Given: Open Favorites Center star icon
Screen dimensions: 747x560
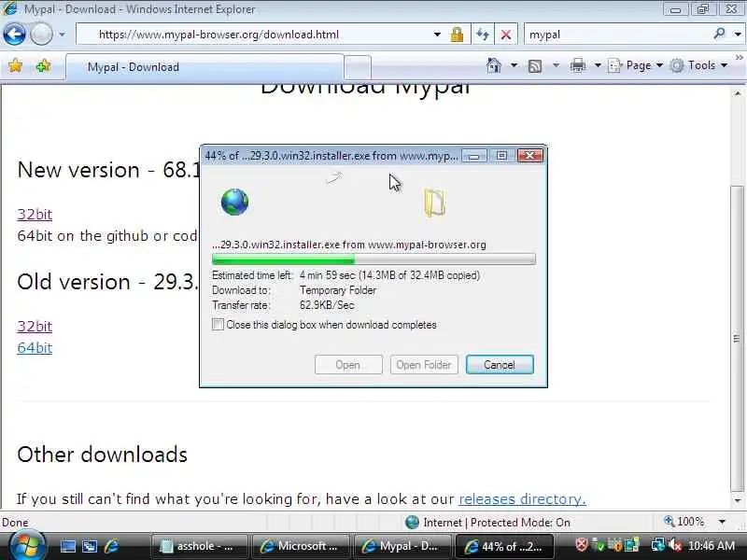Looking at the screenshot, I should [15, 65].
